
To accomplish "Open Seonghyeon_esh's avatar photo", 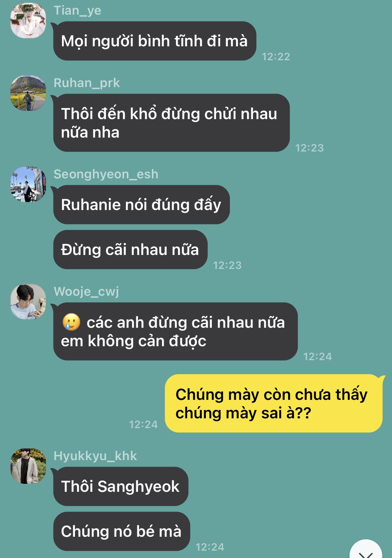I will click(x=28, y=184).
